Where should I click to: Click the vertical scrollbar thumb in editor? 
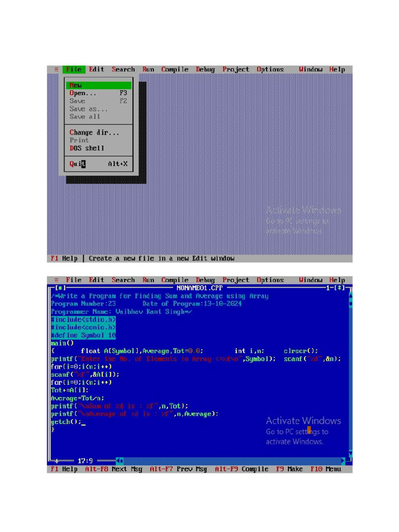[x=351, y=303]
